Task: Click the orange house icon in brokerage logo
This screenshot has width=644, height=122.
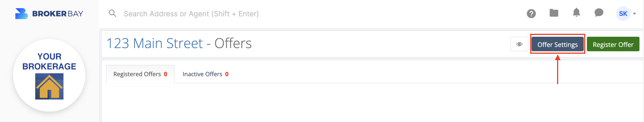Action: [x=49, y=86]
